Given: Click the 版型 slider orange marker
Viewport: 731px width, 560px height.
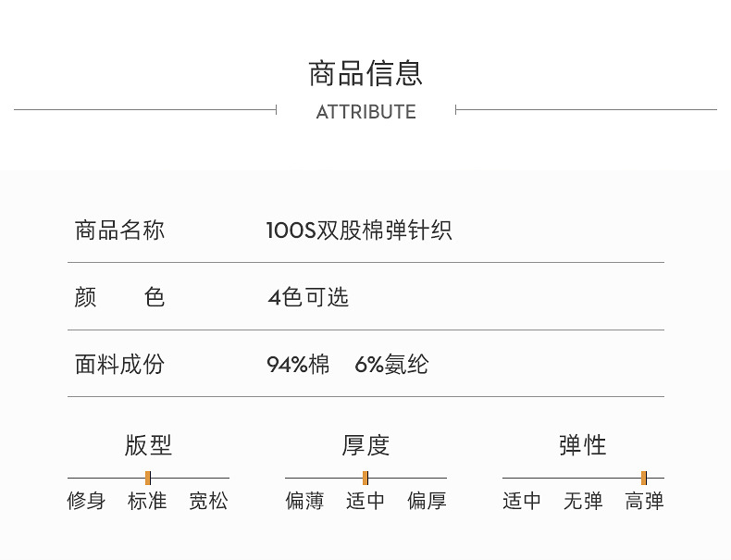Looking at the screenshot, I should pos(148,478).
